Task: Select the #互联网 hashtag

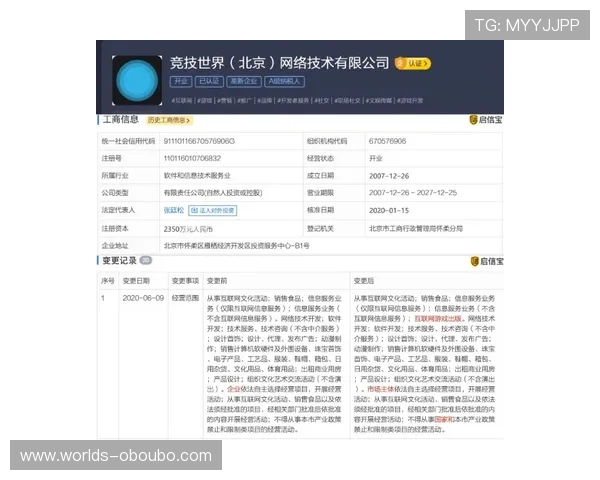Action: coord(182,101)
